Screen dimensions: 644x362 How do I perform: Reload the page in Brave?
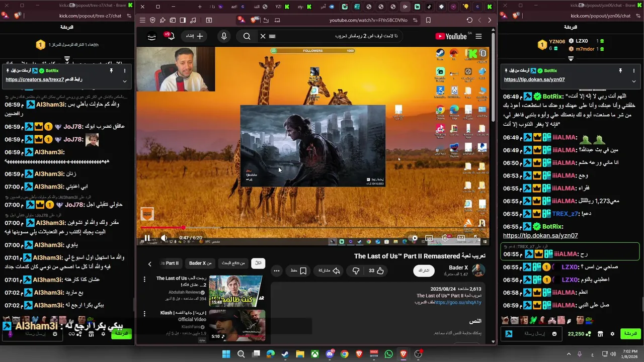[469, 20]
